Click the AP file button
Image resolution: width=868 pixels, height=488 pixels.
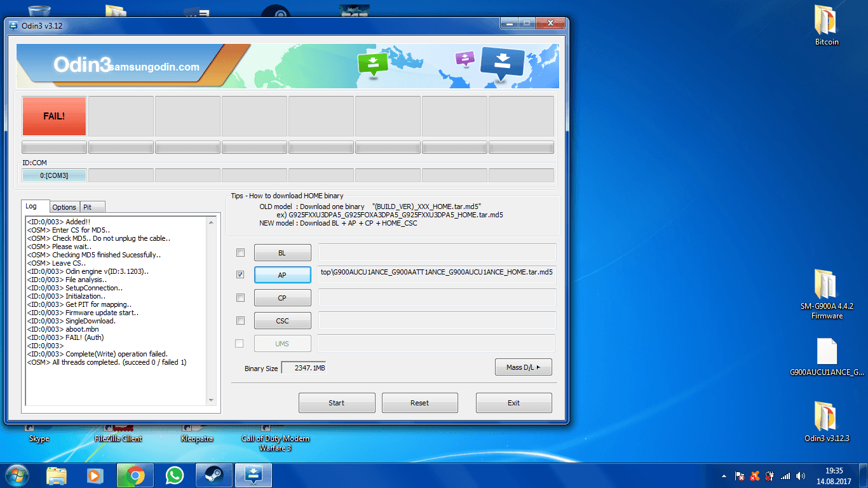click(282, 275)
